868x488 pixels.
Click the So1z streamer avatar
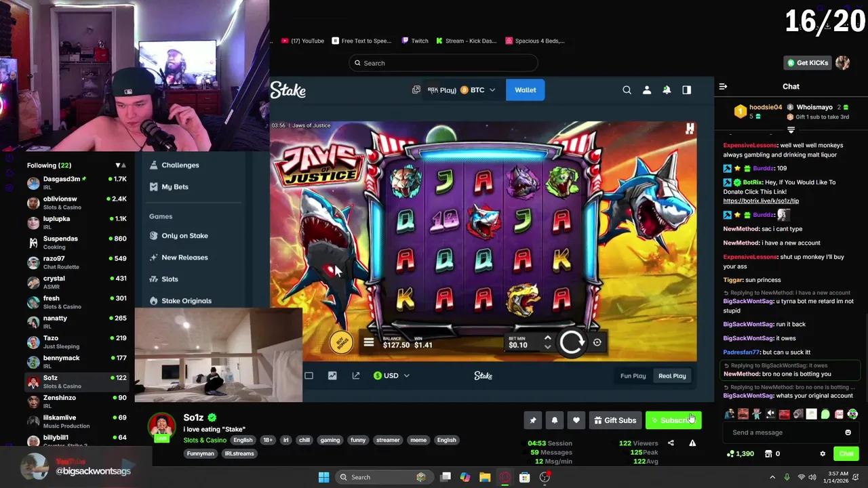161,426
